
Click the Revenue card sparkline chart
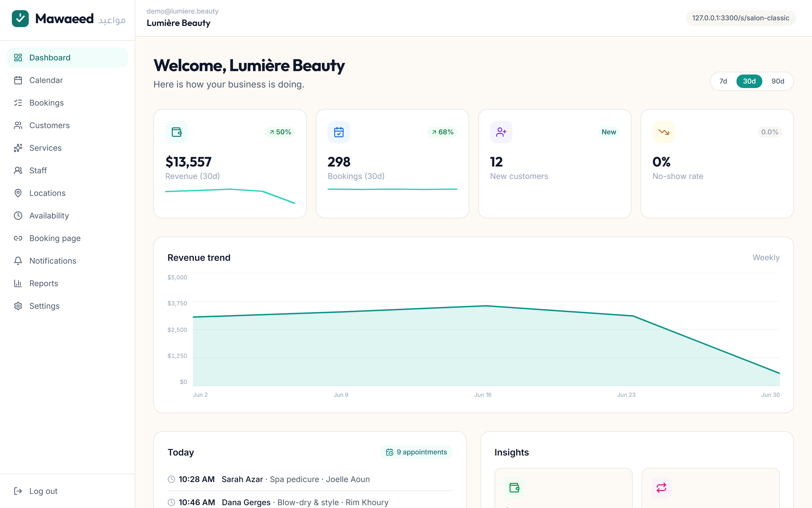coord(230,196)
